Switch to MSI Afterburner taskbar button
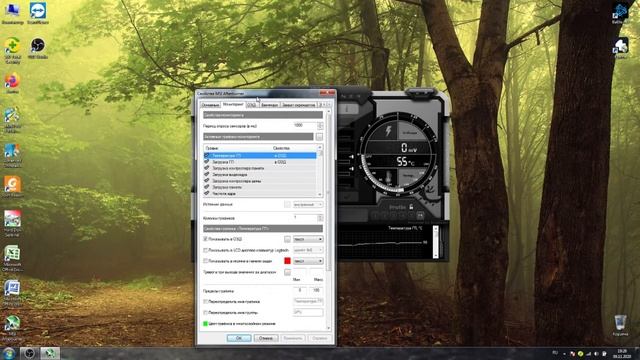Image resolution: width=640 pixels, height=360 pixels. 50,353
